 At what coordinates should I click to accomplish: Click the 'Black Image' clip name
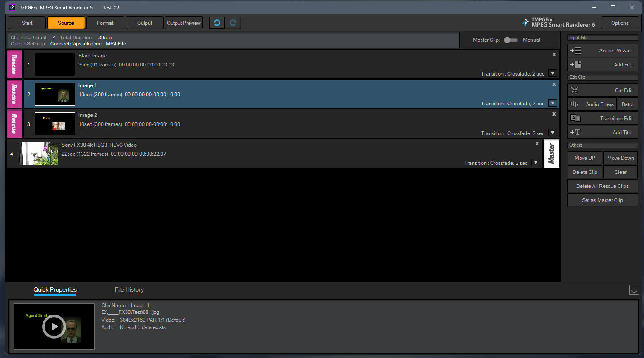[93, 56]
